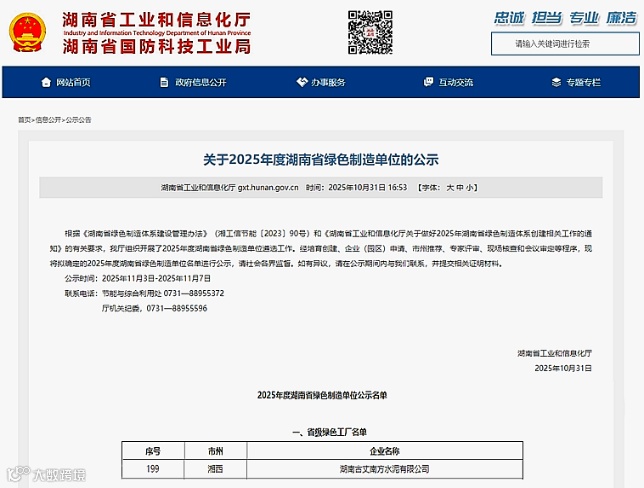This screenshot has height=488, width=644.
Task: Click the 2025年度湖南省绿色制造单位公示名单 heading
Action: [x=322, y=395]
